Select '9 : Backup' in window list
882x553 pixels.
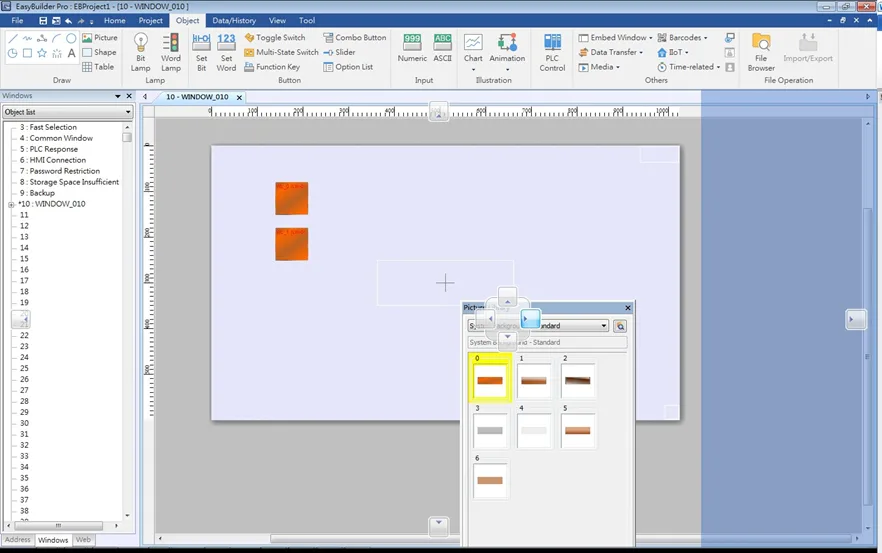pos(37,193)
